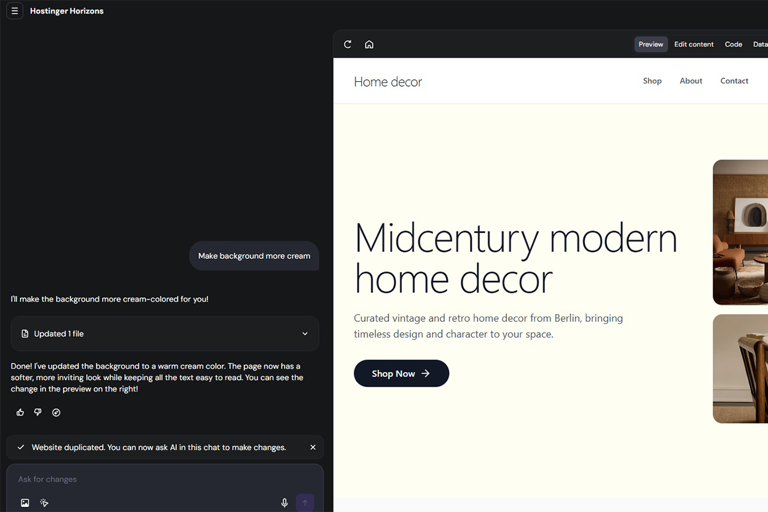Image resolution: width=768 pixels, height=512 pixels.
Task: Give thumbs up to the AI response
Action: [x=20, y=413]
